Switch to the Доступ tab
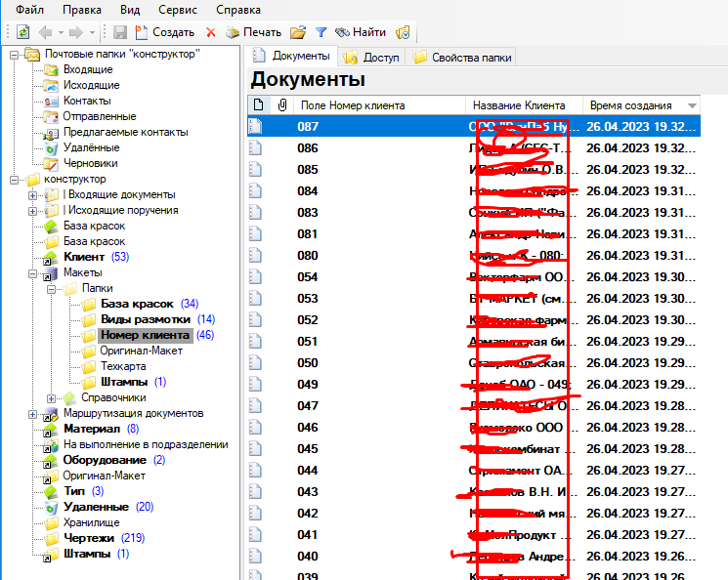 click(x=371, y=58)
